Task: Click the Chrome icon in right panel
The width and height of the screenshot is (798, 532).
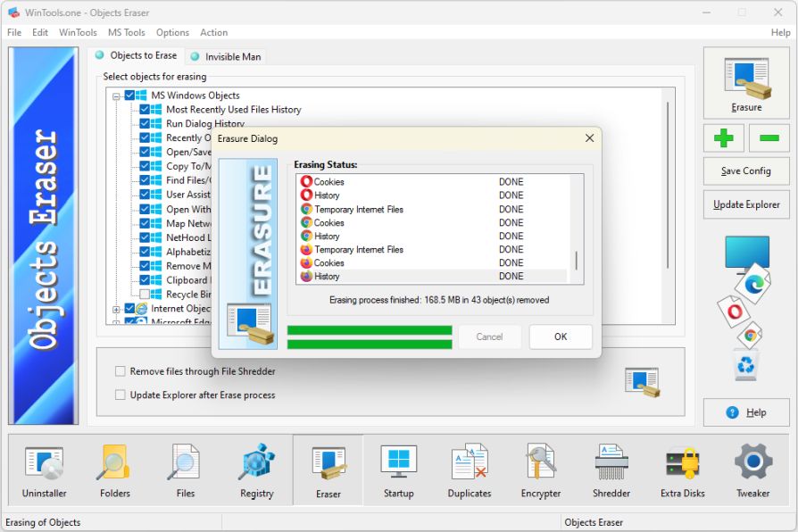Action: pos(750,336)
